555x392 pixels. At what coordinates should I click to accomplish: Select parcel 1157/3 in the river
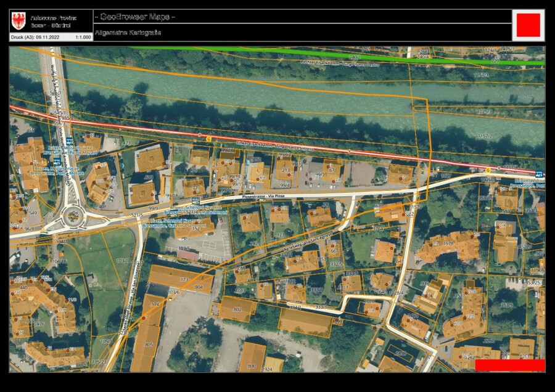click(481, 75)
